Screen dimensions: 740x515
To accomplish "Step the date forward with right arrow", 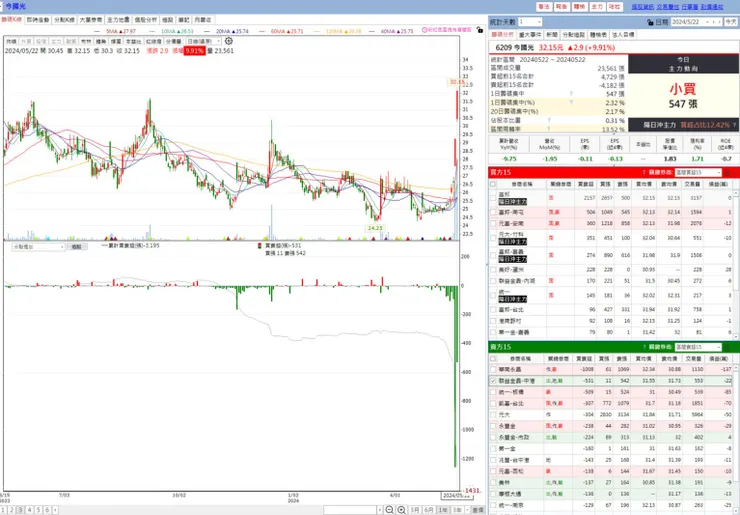I will pos(719,22).
